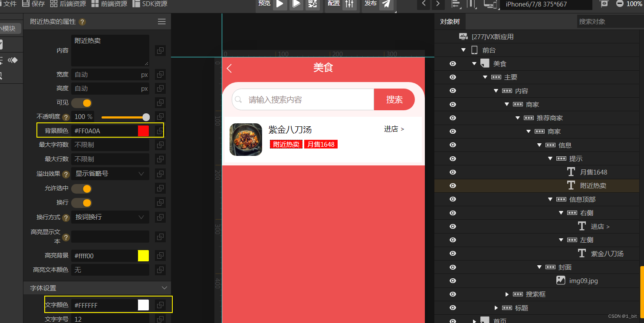644x323 pixels.
Task: Click the bind icon next to 内容
Action: (x=160, y=51)
